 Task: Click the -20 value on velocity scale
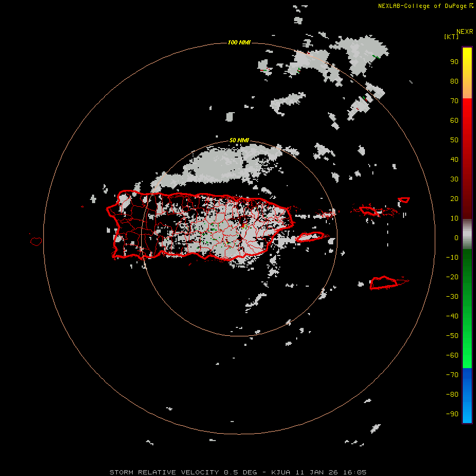pyautogui.click(x=452, y=277)
